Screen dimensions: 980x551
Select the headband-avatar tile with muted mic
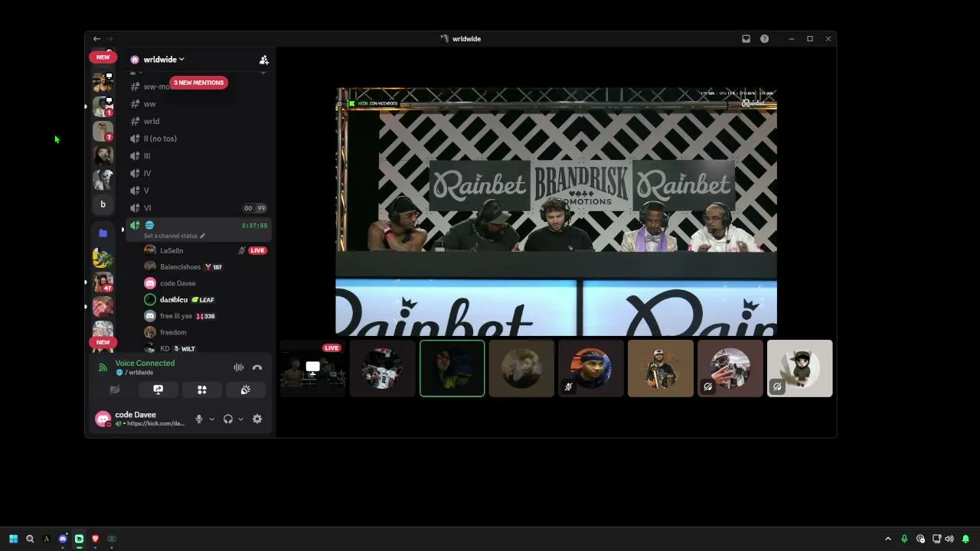(591, 369)
